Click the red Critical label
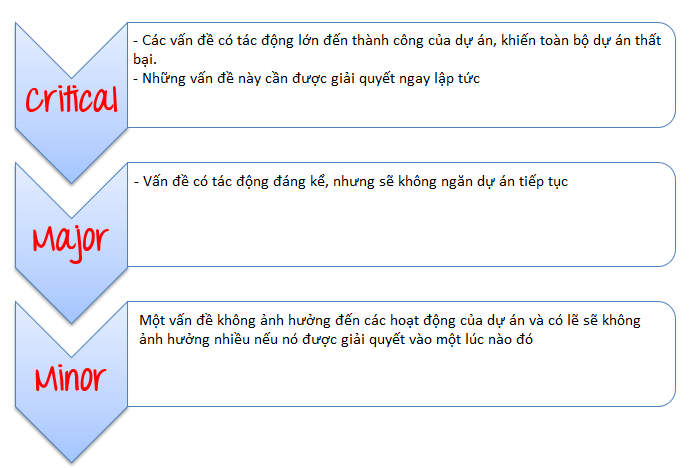Screen dimensions: 696x468 pos(71,99)
